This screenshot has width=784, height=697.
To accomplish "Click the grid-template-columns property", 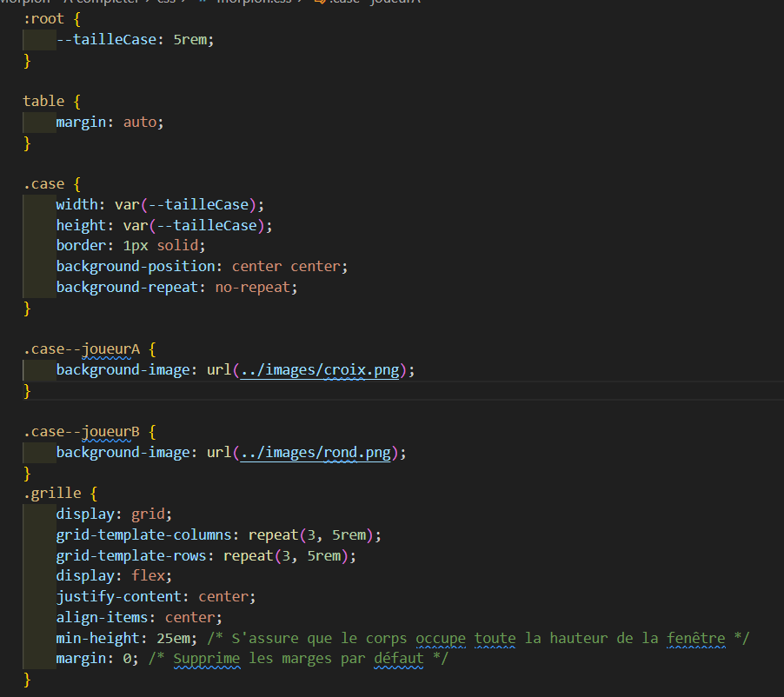I will [148, 534].
